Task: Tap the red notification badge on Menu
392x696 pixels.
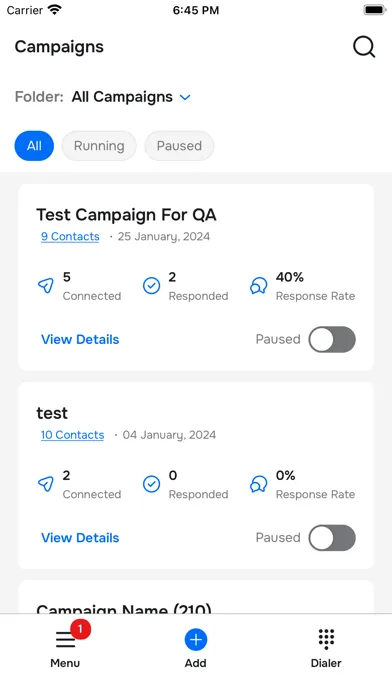Action: pyautogui.click(x=80, y=629)
